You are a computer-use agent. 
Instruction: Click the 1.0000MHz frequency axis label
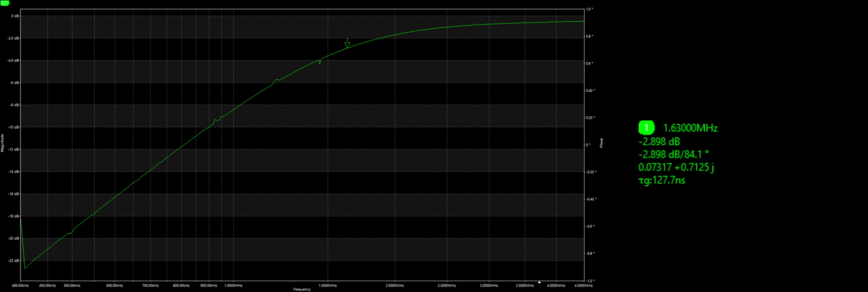233,286
